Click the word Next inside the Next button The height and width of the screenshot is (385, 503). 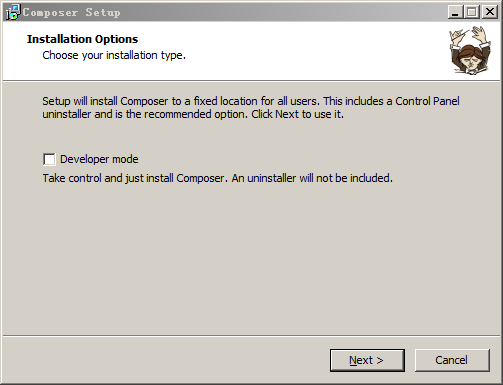[x=361, y=360]
